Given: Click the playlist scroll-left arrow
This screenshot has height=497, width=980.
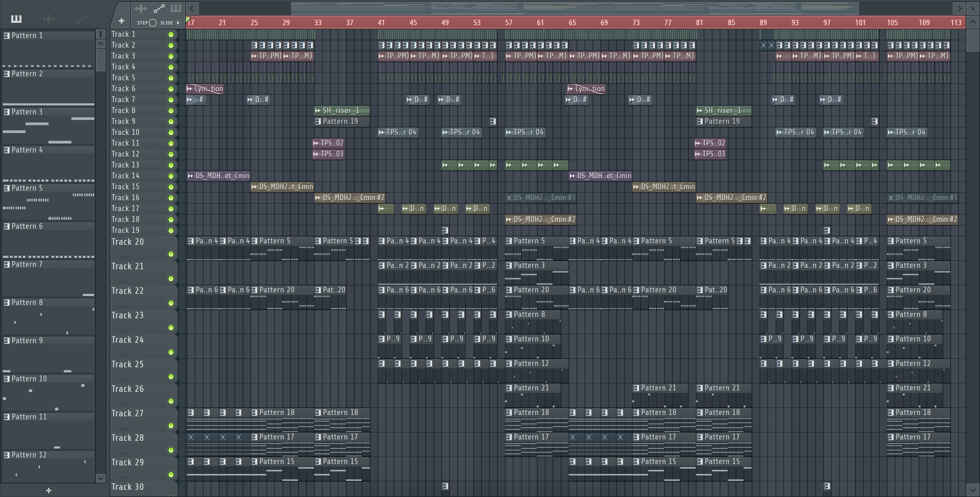Looking at the screenshot, I should pyautogui.click(x=192, y=8).
